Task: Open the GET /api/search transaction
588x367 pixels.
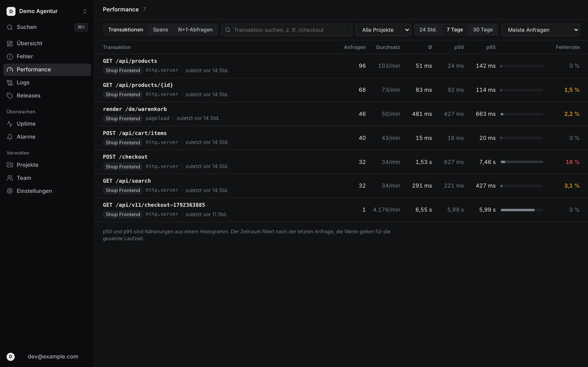Action: [341, 186]
